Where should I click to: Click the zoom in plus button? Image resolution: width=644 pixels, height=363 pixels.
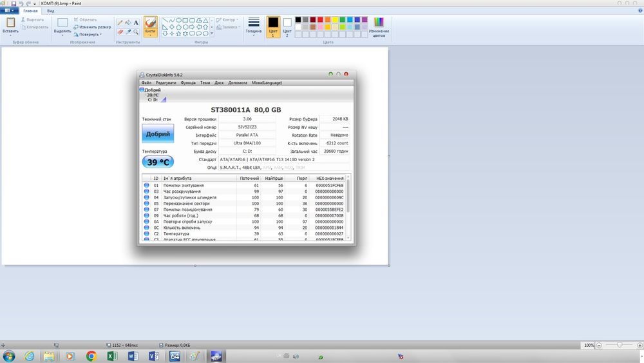[x=640, y=346]
